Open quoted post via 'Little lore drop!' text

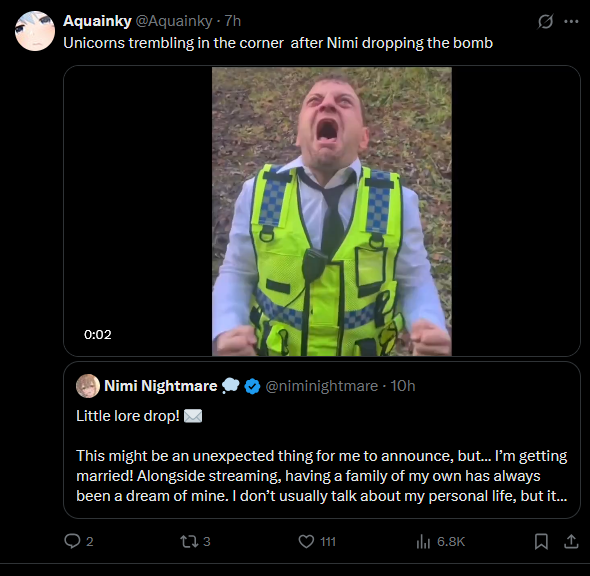click(128, 416)
